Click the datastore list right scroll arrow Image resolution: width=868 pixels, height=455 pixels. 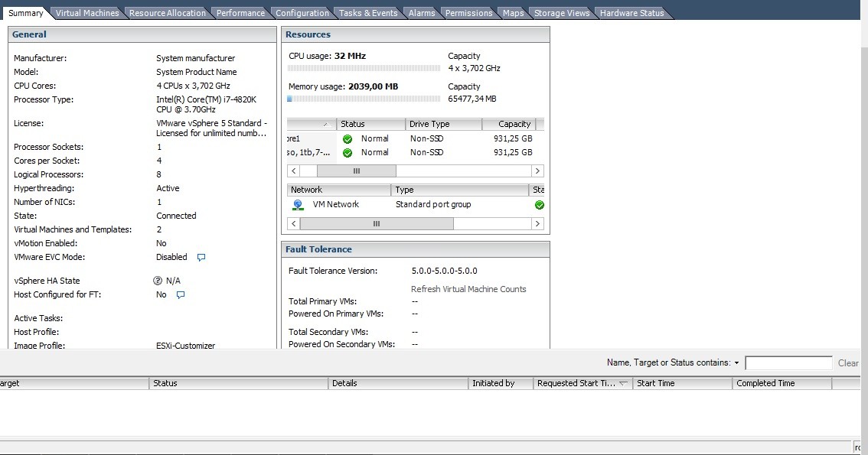coord(537,171)
